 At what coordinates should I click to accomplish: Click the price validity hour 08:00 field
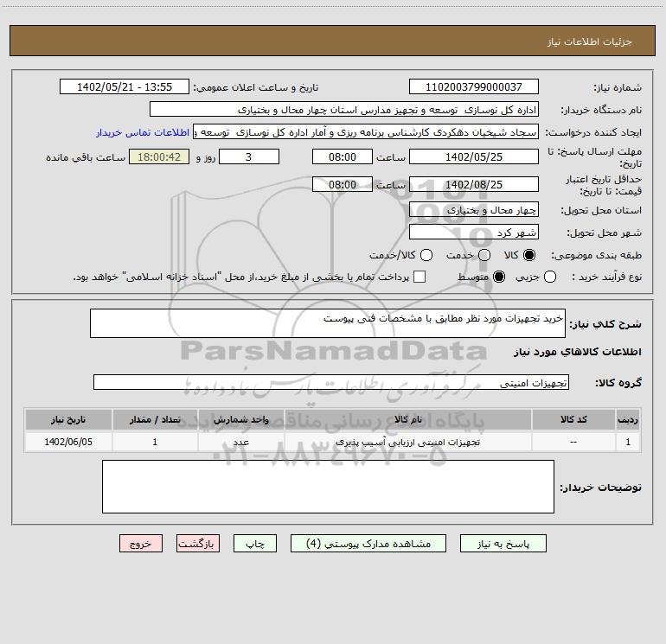click(343, 184)
